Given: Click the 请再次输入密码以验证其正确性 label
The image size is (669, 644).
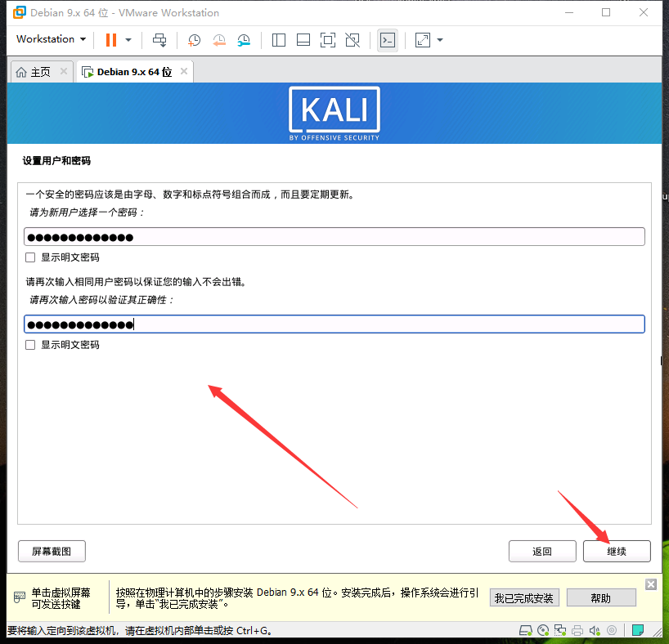Looking at the screenshot, I should click(101, 300).
